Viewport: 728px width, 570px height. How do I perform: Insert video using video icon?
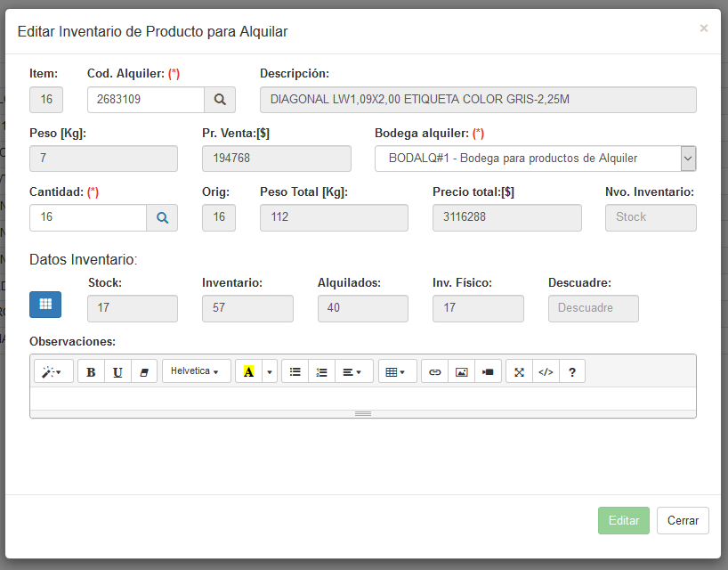click(488, 371)
